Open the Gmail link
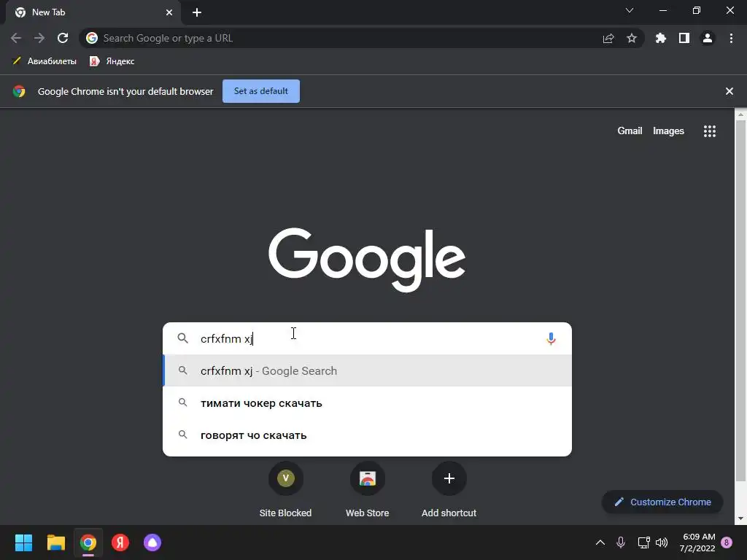 630,131
